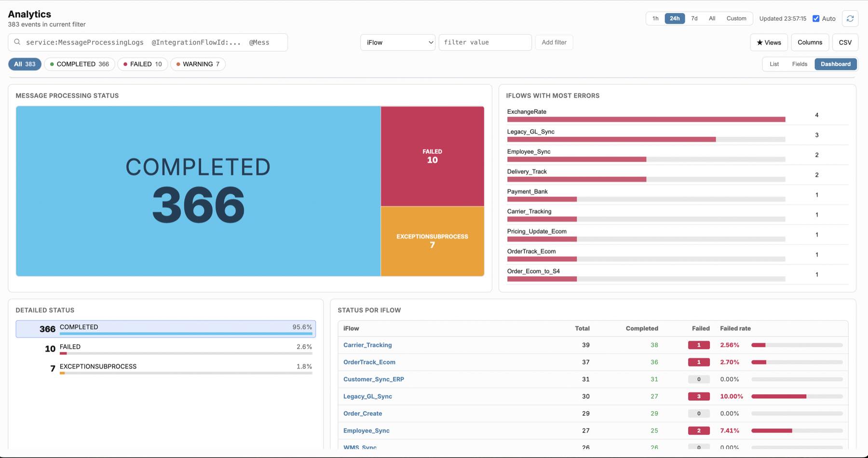Select the 24h time range

point(675,18)
